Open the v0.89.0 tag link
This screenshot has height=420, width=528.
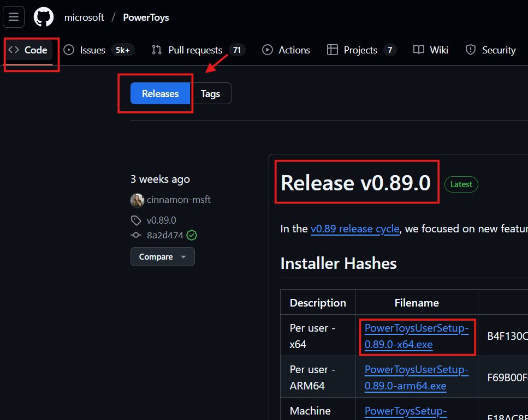[x=161, y=220]
